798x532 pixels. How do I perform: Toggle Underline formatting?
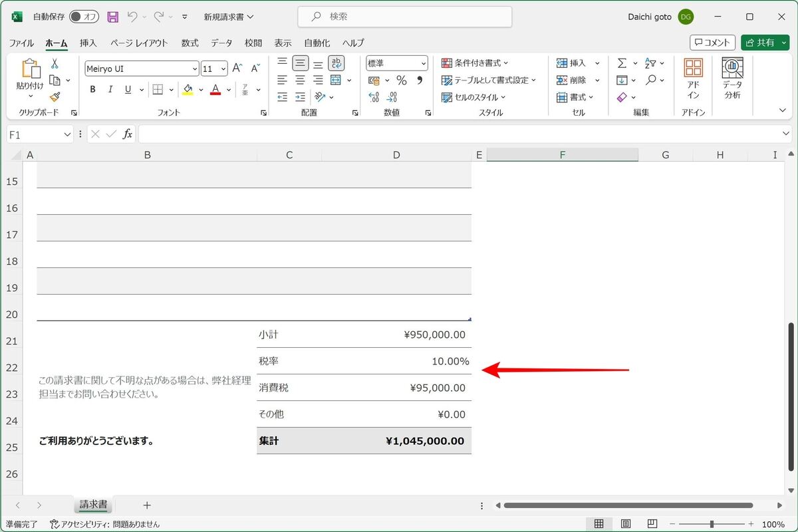(x=126, y=90)
